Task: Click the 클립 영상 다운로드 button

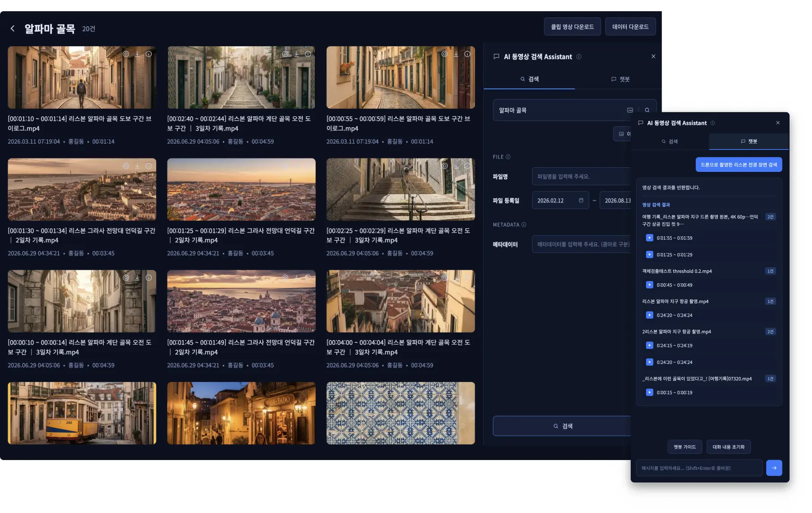Action: click(572, 26)
